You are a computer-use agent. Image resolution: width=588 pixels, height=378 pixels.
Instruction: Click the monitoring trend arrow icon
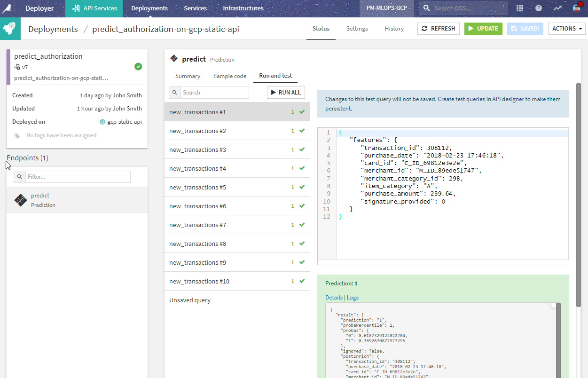pyautogui.click(x=557, y=8)
